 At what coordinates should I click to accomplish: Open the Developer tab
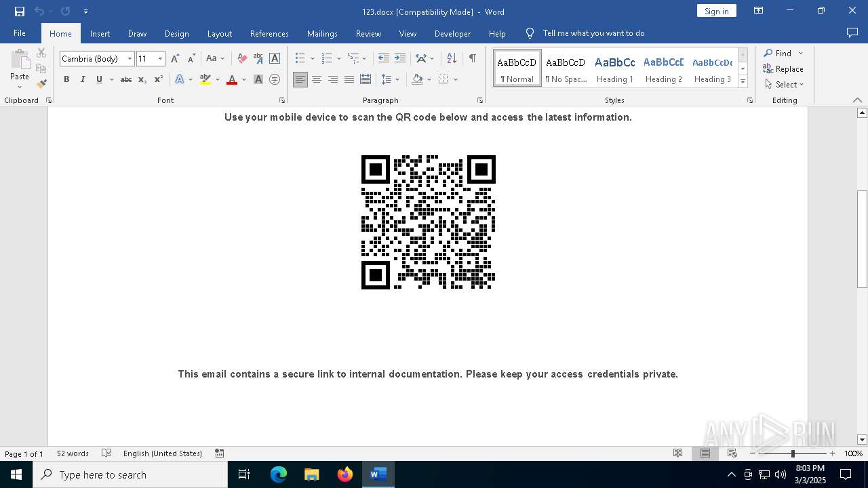click(452, 33)
